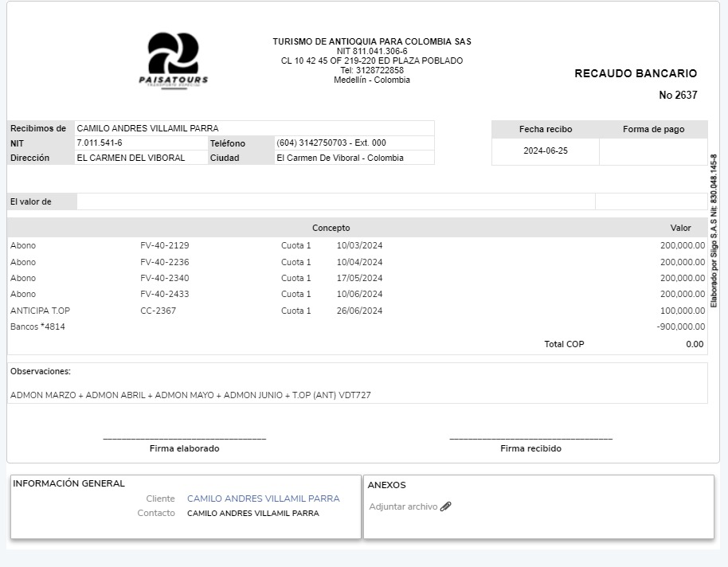Click the INFORMACIÓN GENERAL panel header
This screenshot has height=567, width=728.
point(69,483)
